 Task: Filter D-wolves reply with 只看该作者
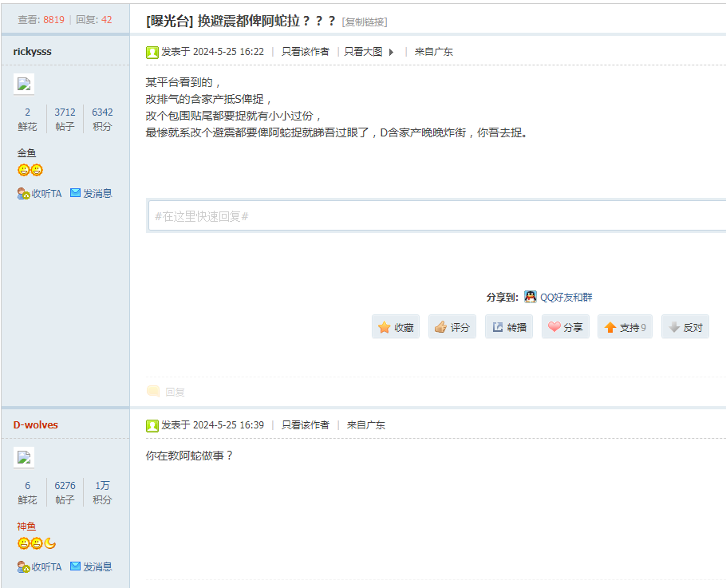tap(305, 425)
